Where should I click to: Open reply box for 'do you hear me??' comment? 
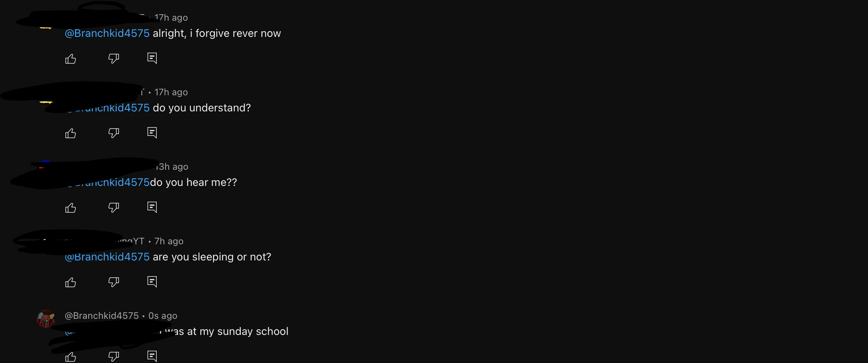(152, 207)
